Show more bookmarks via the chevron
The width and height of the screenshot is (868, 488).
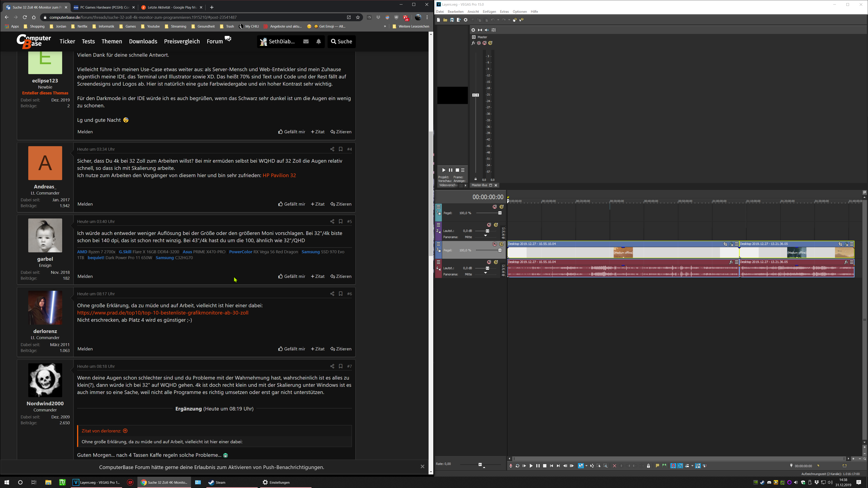pos(385,26)
